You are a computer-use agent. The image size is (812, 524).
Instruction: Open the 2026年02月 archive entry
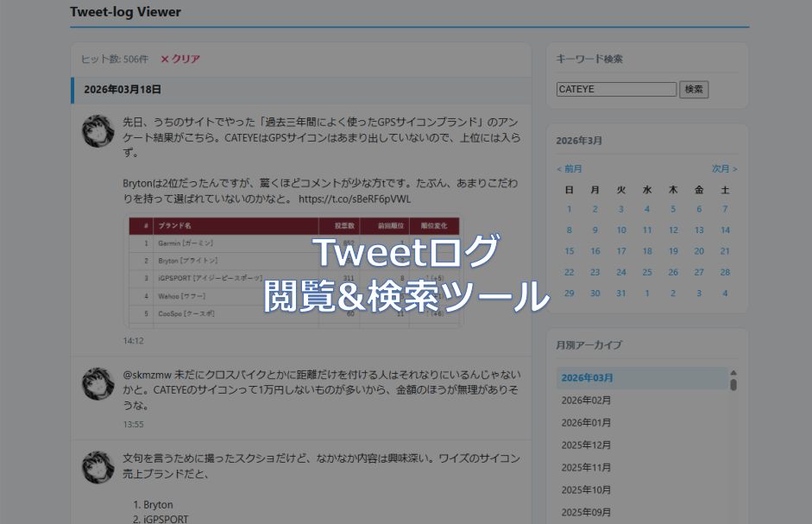point(586,401)
